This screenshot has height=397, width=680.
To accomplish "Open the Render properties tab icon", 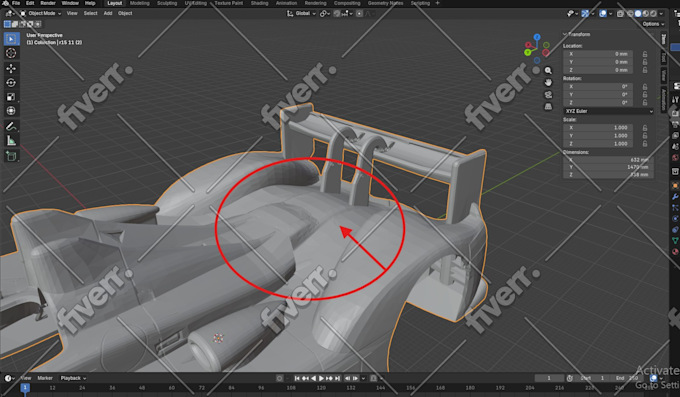I will click(x=675, y=114).
